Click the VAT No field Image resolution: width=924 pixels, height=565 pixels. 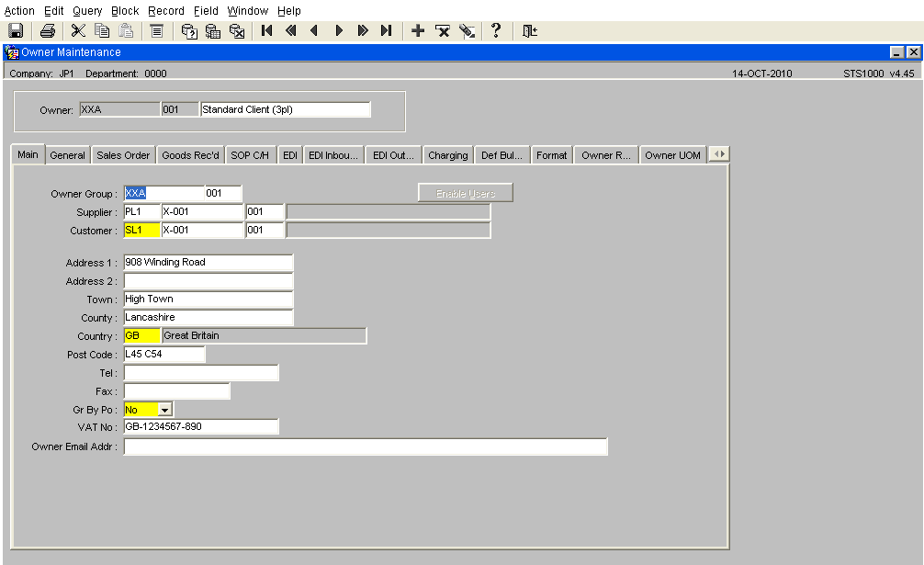pyautogui.click(x=201, y=426)
